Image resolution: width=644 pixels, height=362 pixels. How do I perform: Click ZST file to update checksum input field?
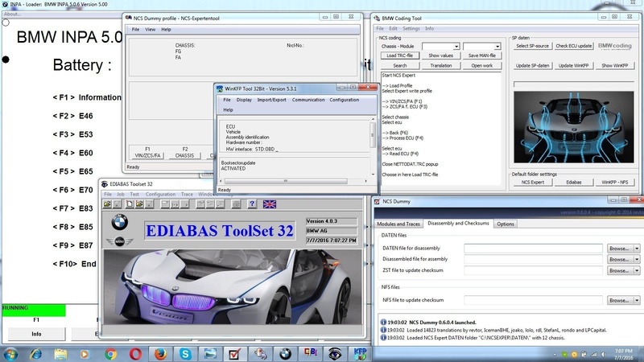click(x=533, y=270)
